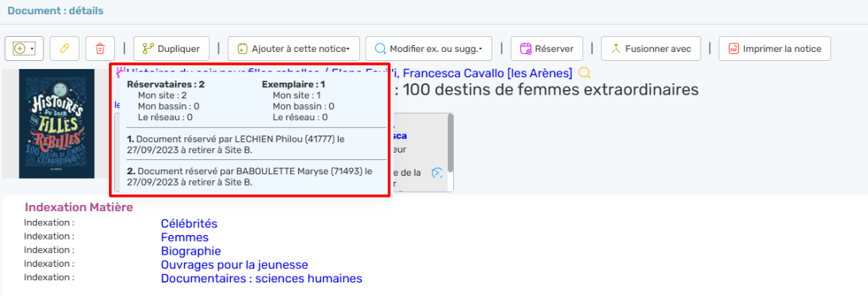Click Imprimer la notice button
The height and width of the screenshot is (296, 868).
click(775, 49)
